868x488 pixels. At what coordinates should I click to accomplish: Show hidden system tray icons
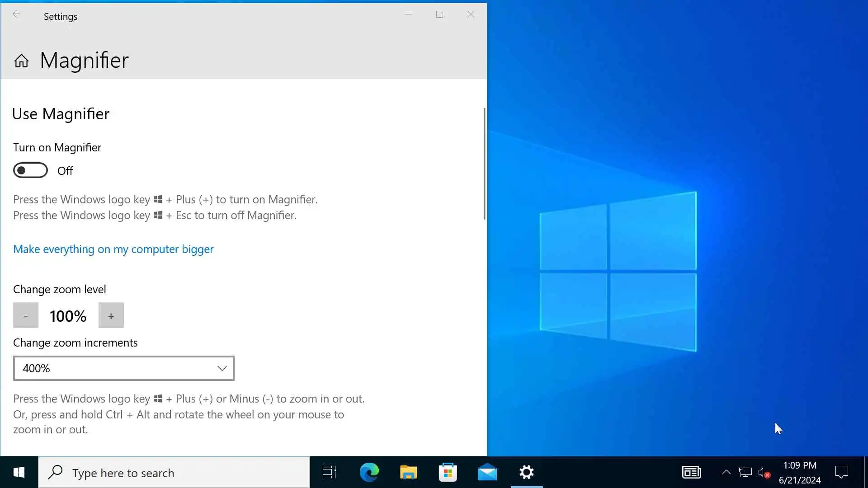click(x=726, y=472)
